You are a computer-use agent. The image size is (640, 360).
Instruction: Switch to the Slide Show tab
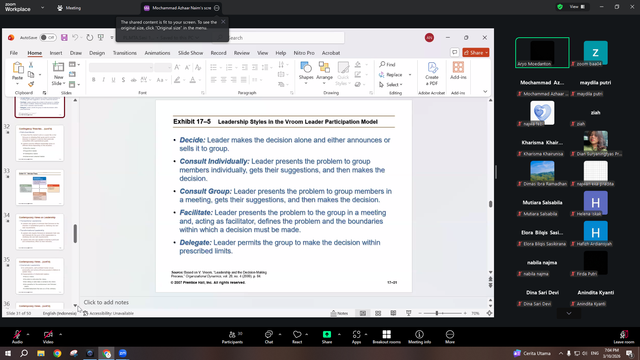coord(190,53)
